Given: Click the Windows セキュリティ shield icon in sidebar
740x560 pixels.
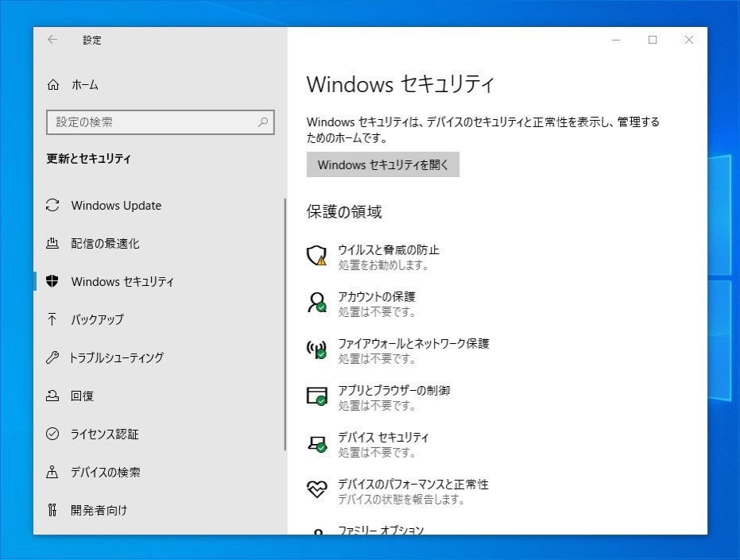Looking at the screenshot, I should [52, 281].
